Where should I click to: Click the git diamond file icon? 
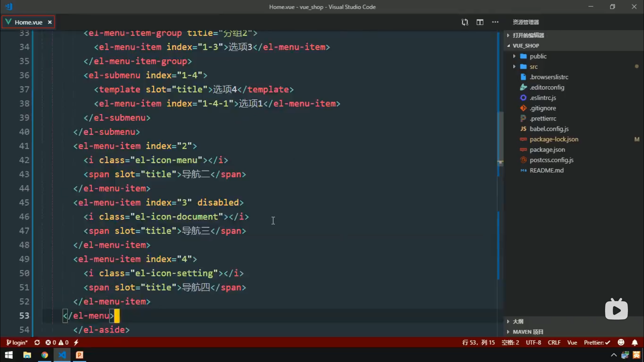pyautogui.click(x=523, y=108)
